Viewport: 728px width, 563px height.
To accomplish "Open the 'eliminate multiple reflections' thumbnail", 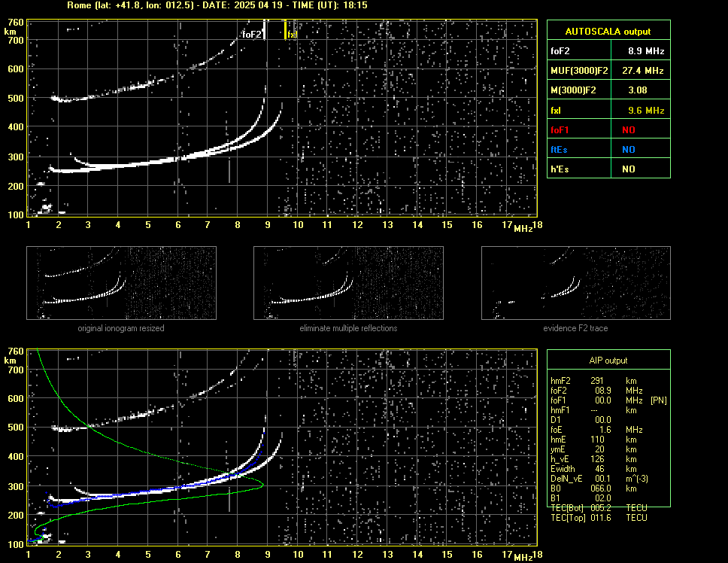I will click(348, 283).
